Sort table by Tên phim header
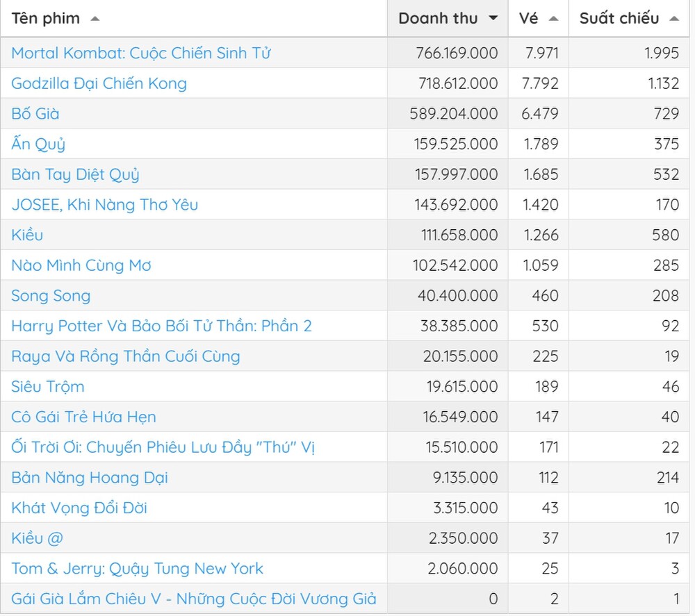The width and height of the screenshot is (695, 616). pos(46,19)
